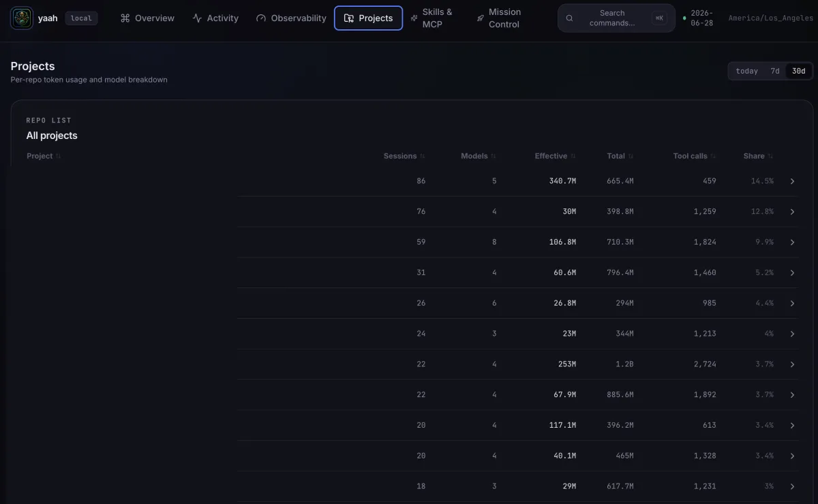
Task: Click the yaah app logo avatar
Action: 22,18
